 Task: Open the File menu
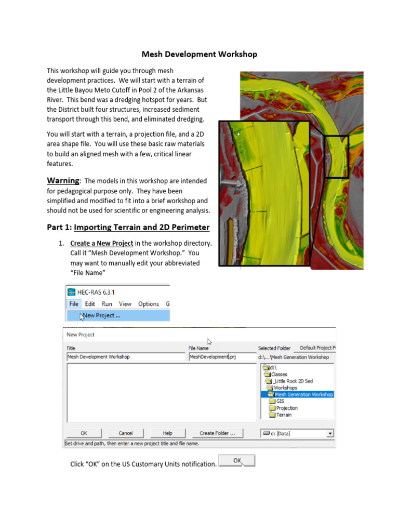click(x=74, y=304)
